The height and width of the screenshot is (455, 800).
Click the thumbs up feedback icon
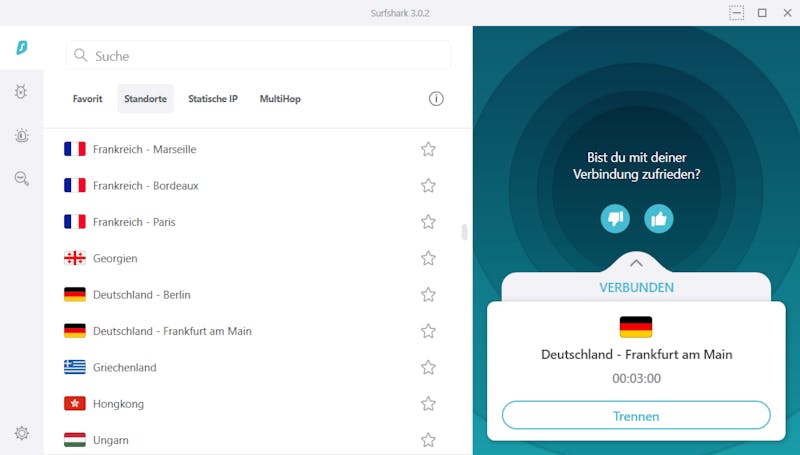pos(659,219)
